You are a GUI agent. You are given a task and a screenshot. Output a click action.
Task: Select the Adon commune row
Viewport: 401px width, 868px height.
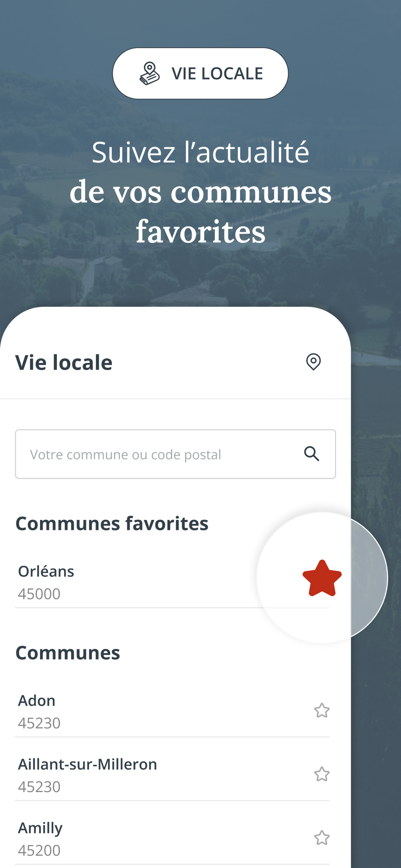(172, 711)
